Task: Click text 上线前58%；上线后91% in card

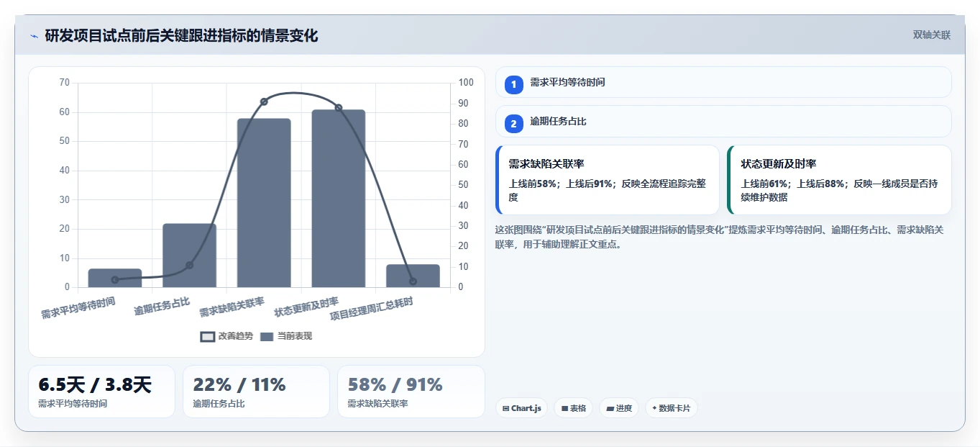Action: [559, 184]
